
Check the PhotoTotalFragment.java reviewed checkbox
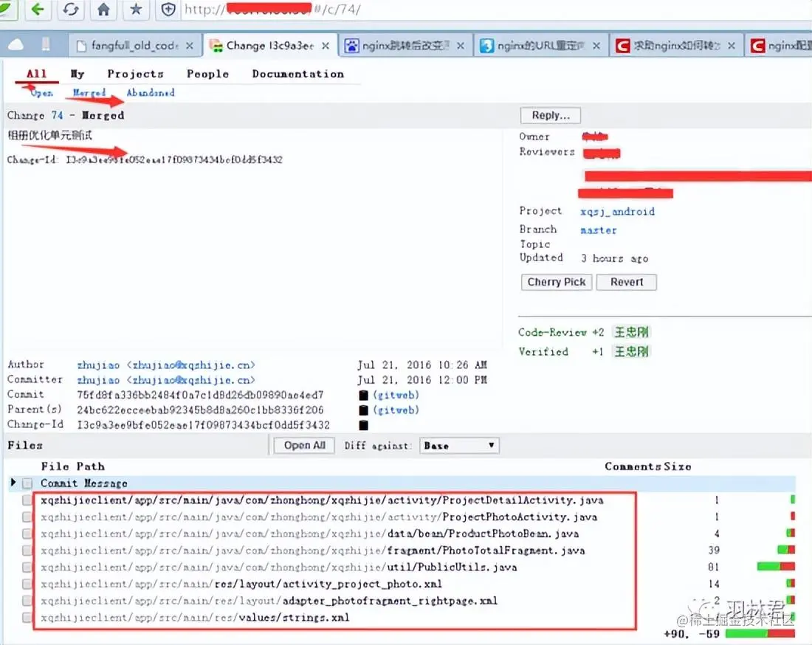point(27,551)
